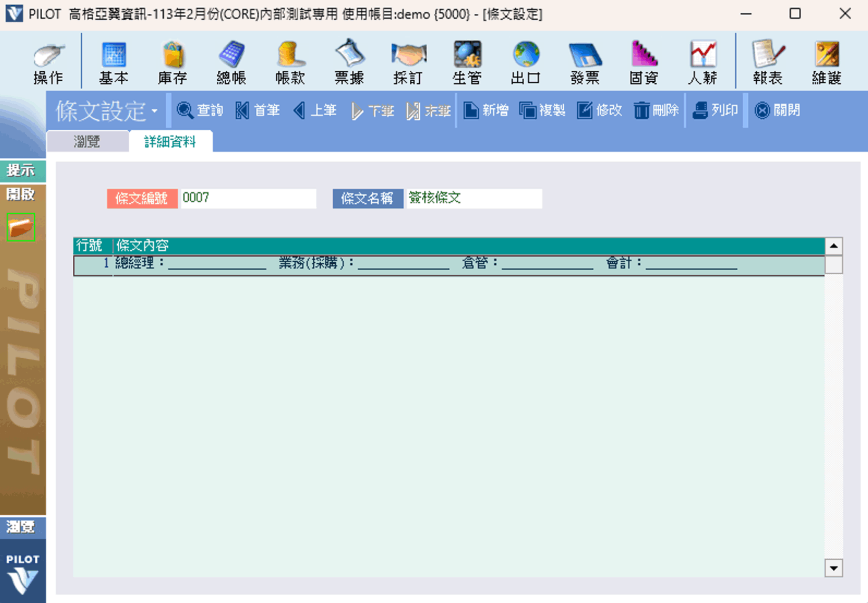Click the 查詢 search button
This screenshot has height=603, width=868.
point(200,110)
